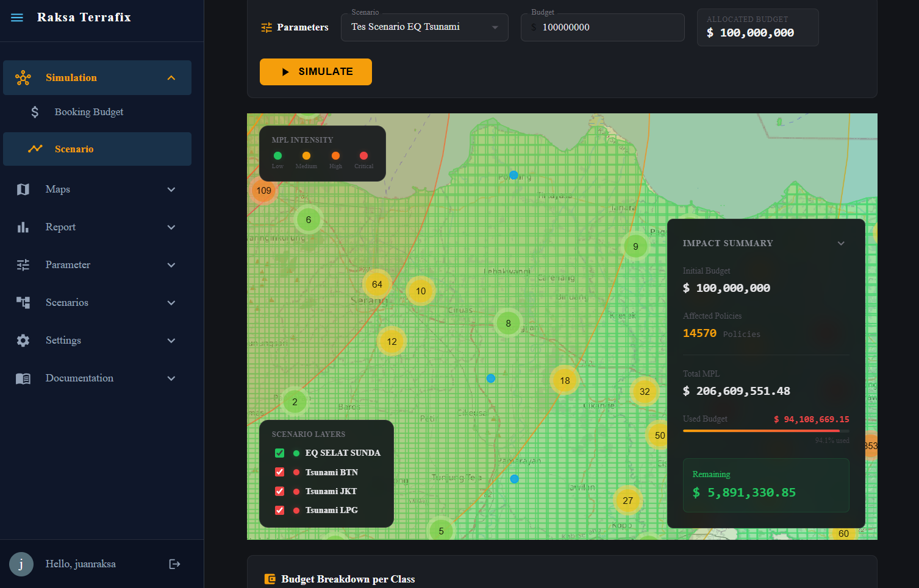Image resolution: width=919 pixels, height=588 pixels.
Task: Open the Maps menu item
Action: click(x=98, y=190)
